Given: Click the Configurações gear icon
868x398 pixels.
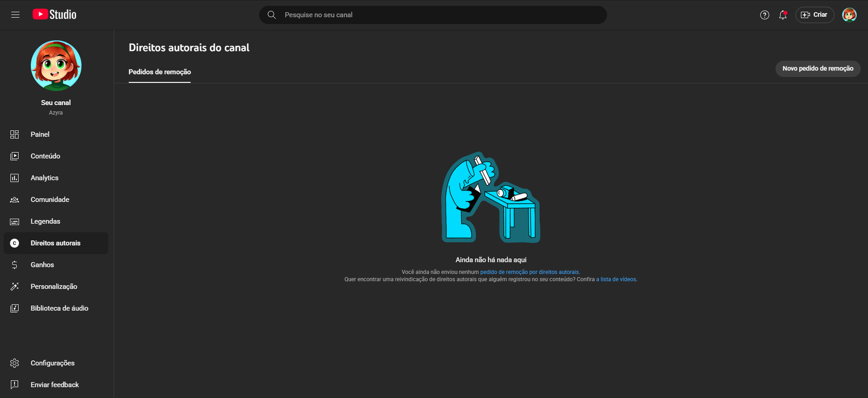Looking at the screenshot, I should coord(15,363).
